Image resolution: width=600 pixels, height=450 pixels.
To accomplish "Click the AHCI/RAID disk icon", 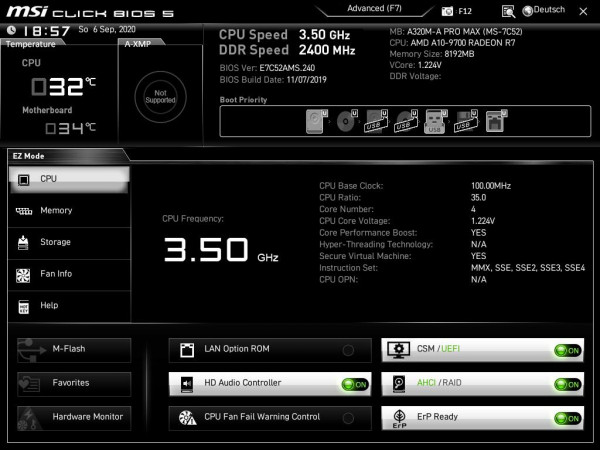I will tap(399, 384).
